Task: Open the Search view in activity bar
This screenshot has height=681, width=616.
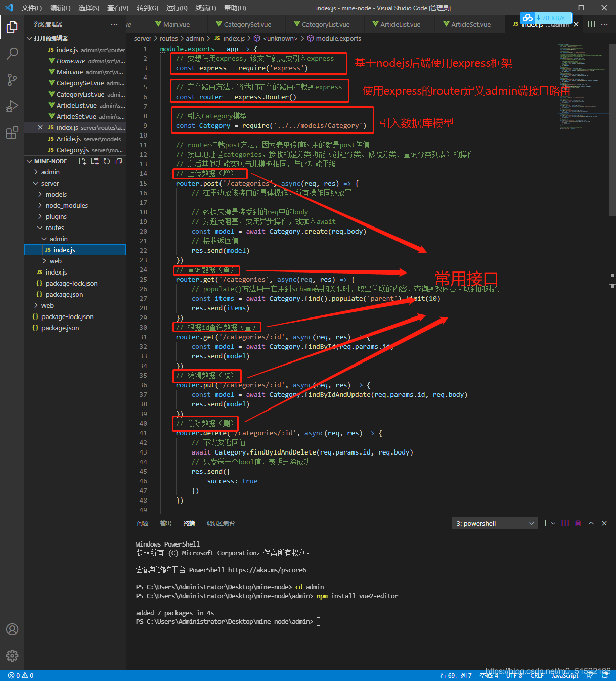Action: point(12,53)
